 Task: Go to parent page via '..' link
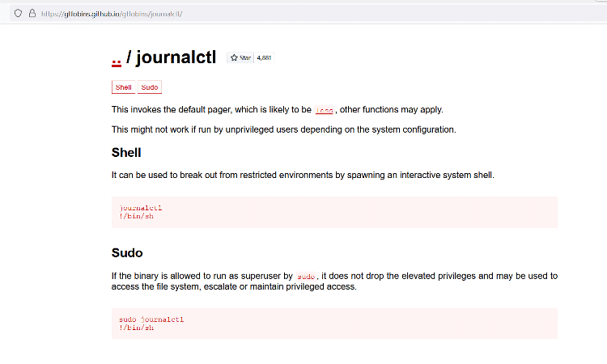[117, 57]
